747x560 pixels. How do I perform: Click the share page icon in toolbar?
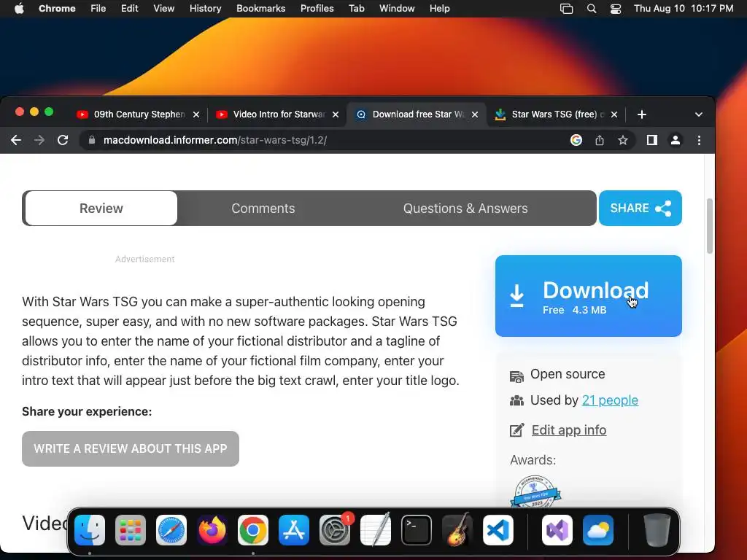coord(600,140)
